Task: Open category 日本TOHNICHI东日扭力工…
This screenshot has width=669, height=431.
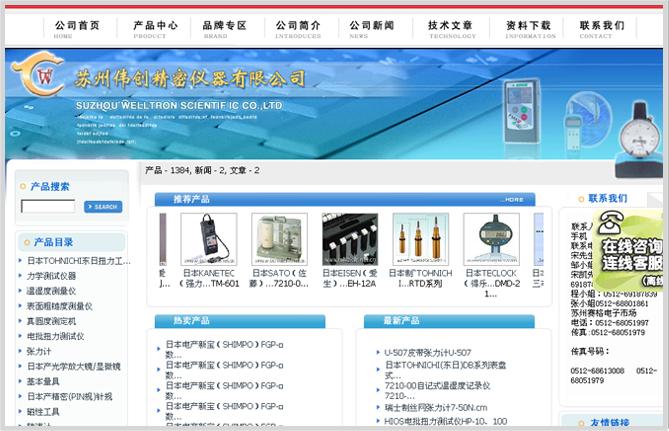Action: point(79,261)
